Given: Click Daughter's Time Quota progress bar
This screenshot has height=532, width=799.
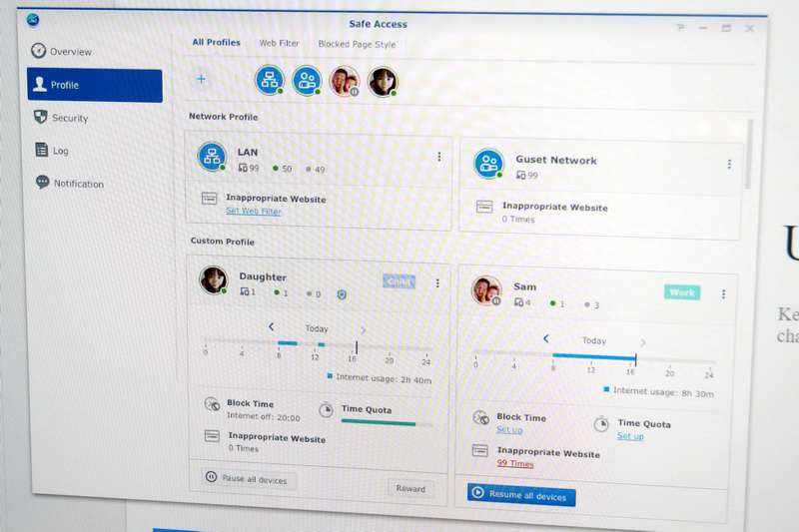Looking at the screenshot, I should pyautogui.click(x=387, y=422).
